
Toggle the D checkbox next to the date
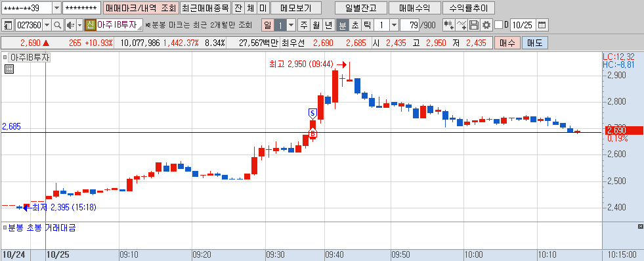(x=498, y=25)
